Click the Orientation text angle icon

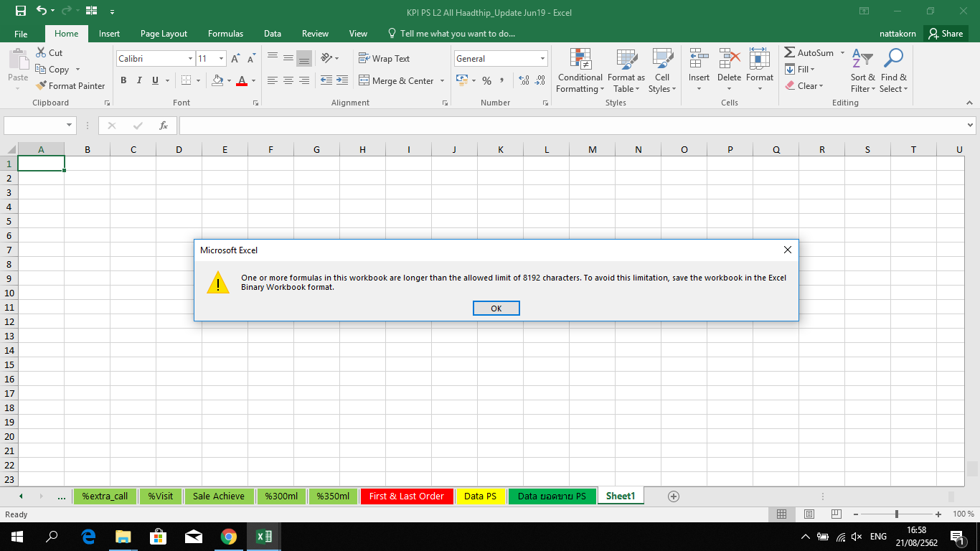click(x=326, y=58)
